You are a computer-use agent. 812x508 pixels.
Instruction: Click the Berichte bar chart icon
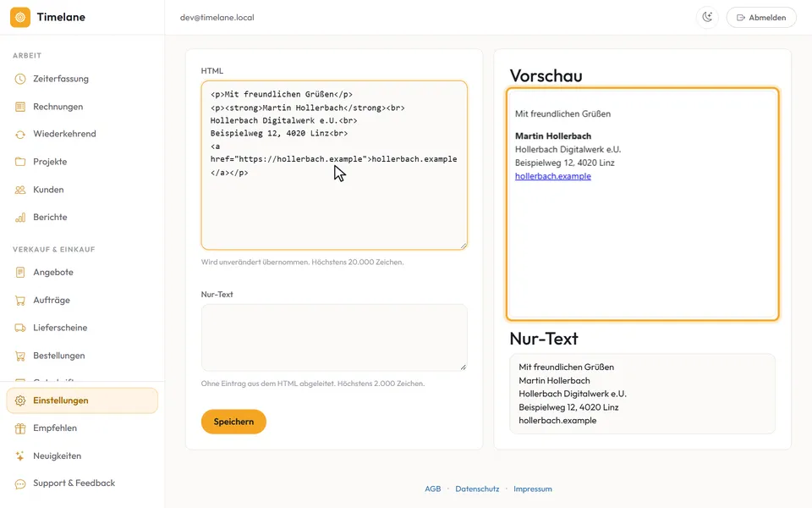(x=20, y=218)
